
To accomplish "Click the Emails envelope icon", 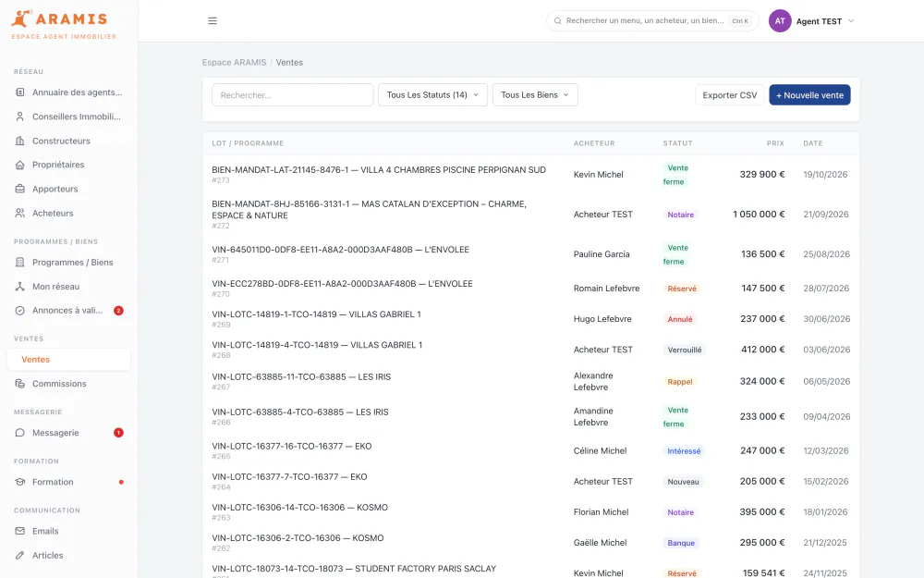I will pyautogui.click(x=20, y=531).
